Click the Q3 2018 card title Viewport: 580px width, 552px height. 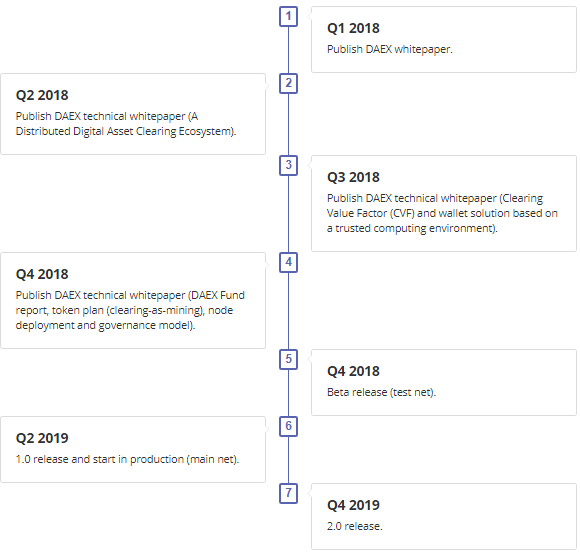click(x=353, y=177)
